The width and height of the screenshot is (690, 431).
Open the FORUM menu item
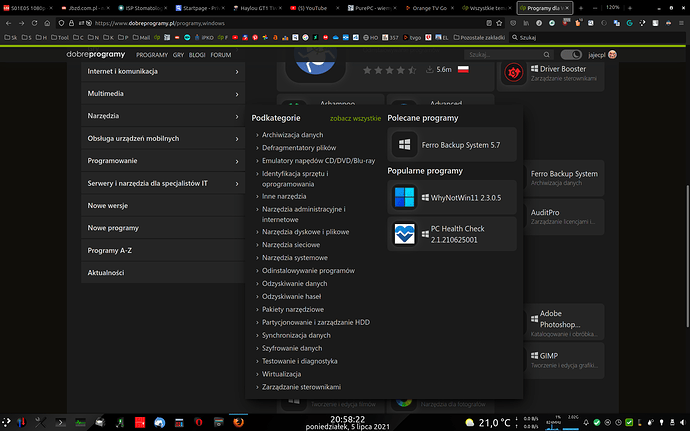pos(221,55)
